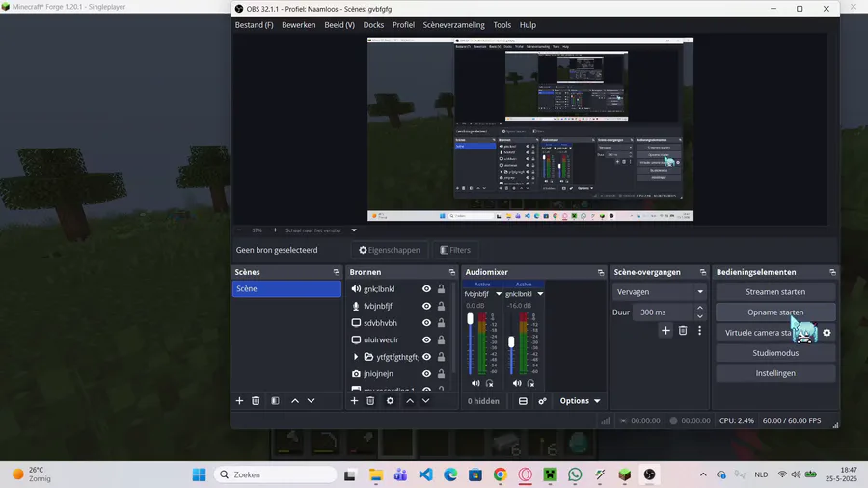Expand the ytfgtfgthtgft group
Screen dimensions: 868x488
tap(355, 357)
